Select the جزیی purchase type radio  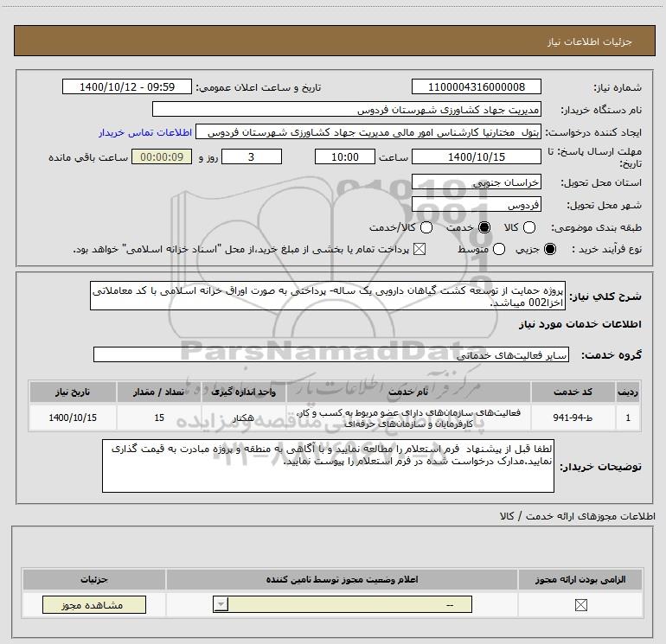[x=549, y=249]
